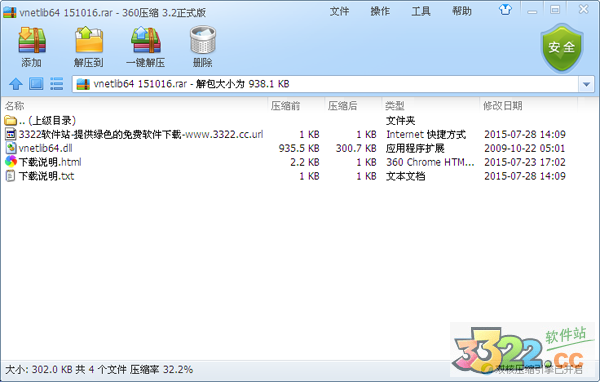The width and height of the screenshot is (600, 382).
Task: Open the 帮助 menu
Action: [x=461, y=11]
